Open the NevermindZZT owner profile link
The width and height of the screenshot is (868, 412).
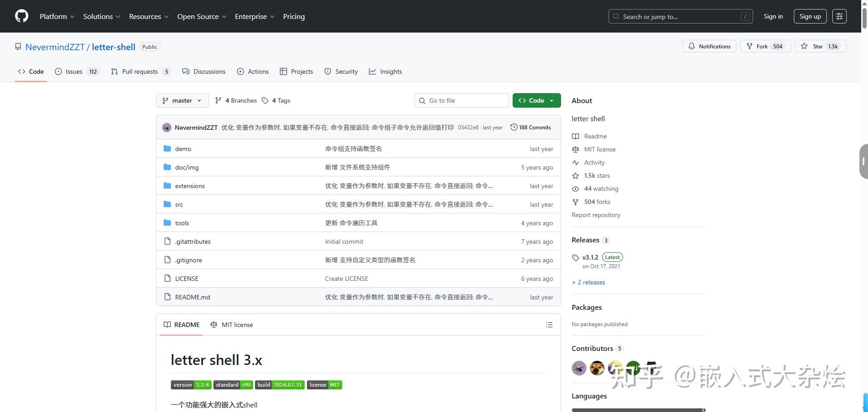[x=55, y=47]
